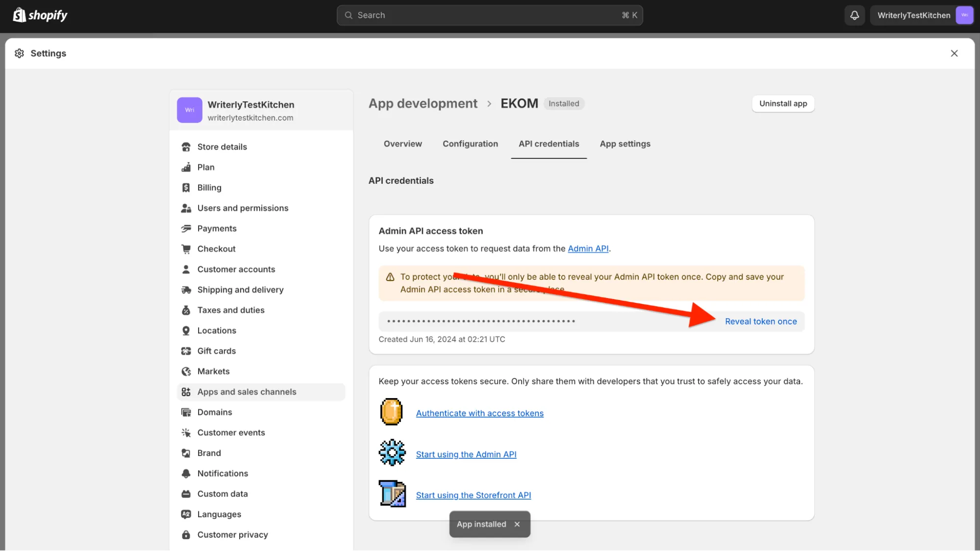Open Start using the Admin API link
The width and height of the screenshot is (980, 551).
(466, 455)
